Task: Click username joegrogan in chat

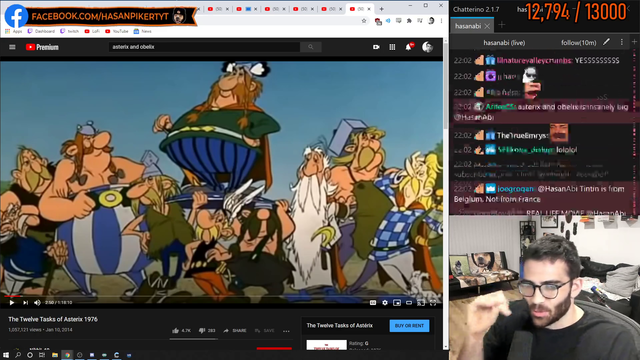Action: pyautogui.click(x=516, y=189)
